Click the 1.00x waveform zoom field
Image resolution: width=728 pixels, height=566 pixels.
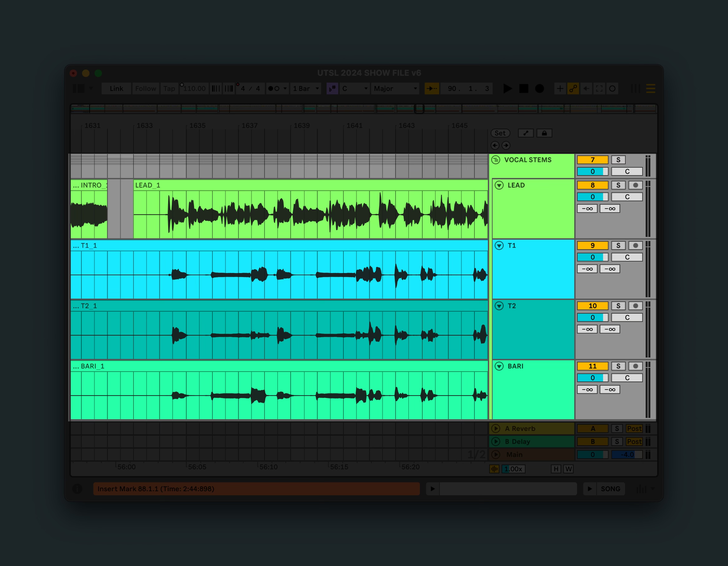513,469
